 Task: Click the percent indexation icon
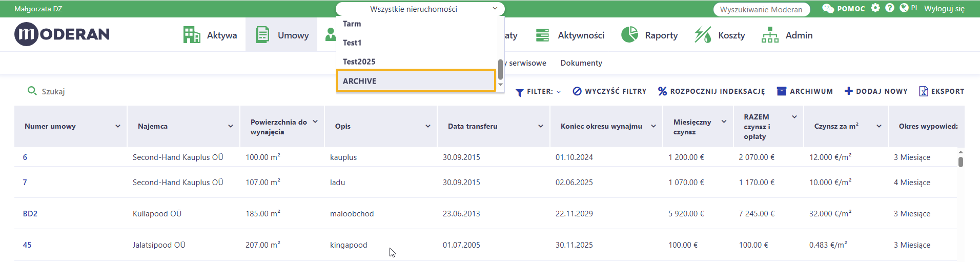pos(663,91)
